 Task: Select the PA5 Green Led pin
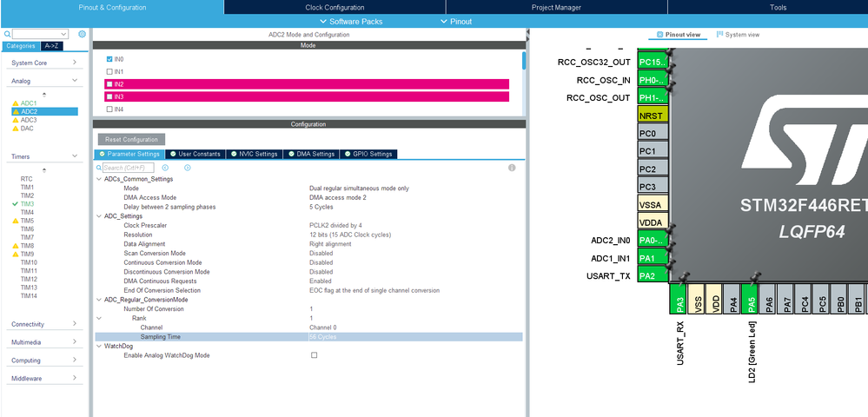click(752, 299)
